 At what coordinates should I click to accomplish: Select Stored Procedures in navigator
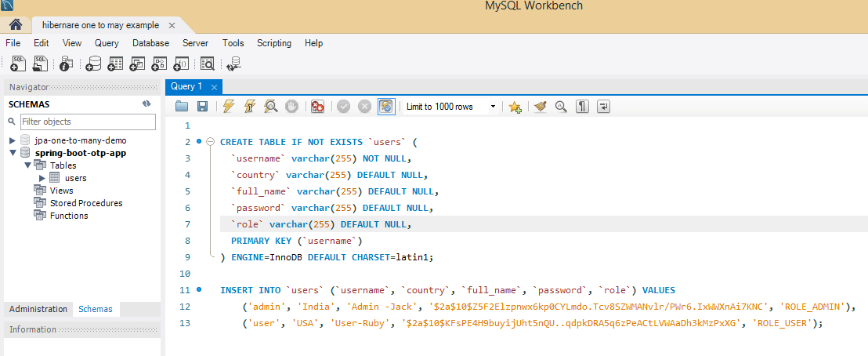pos(86,203)
